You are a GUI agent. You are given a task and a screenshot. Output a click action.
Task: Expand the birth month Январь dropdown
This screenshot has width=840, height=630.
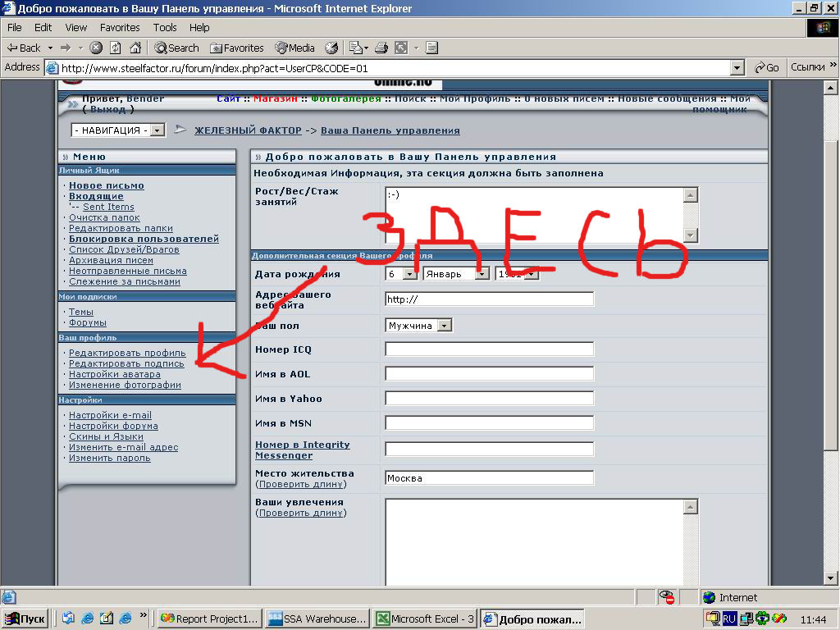point(482,274)
